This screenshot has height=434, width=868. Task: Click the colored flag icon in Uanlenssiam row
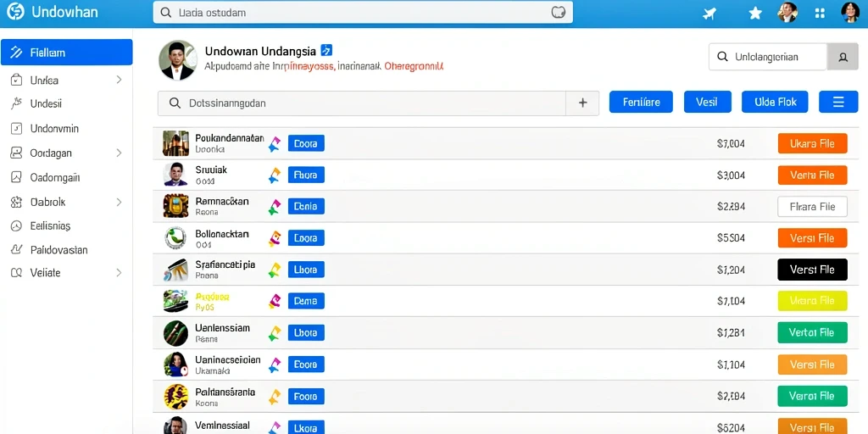274,332
